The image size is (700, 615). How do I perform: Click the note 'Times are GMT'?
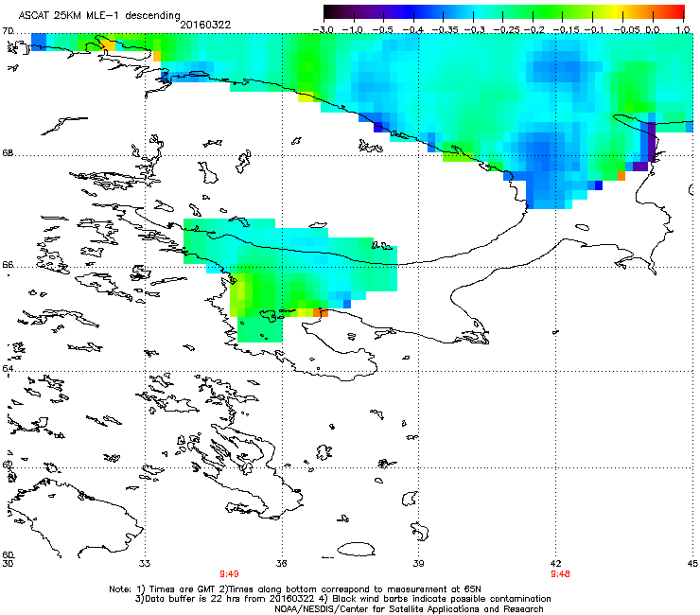click(x=181, y=589)
